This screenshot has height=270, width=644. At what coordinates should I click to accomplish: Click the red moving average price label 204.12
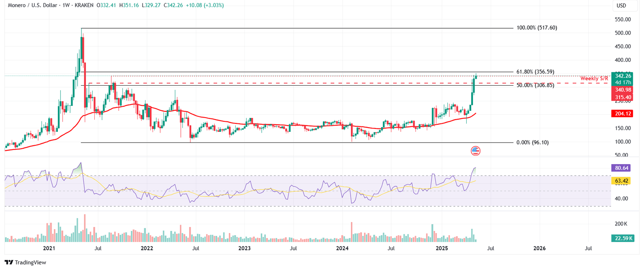pos(623,113)
